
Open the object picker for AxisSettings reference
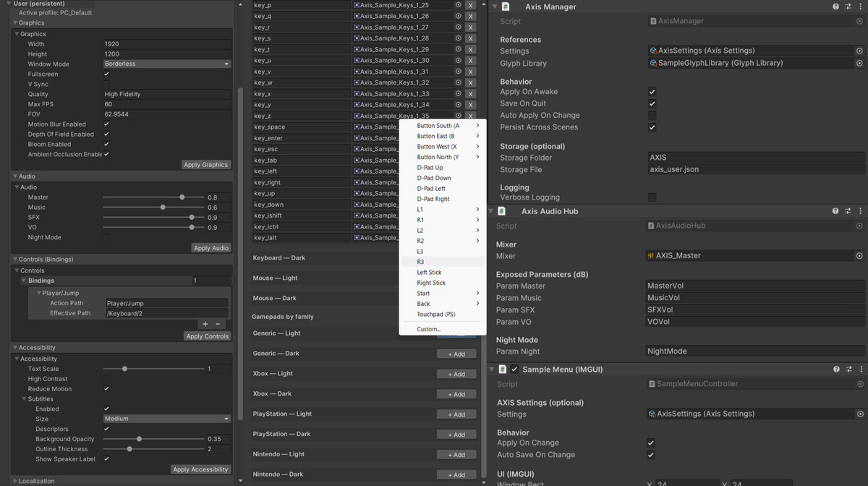pos(859,51)
